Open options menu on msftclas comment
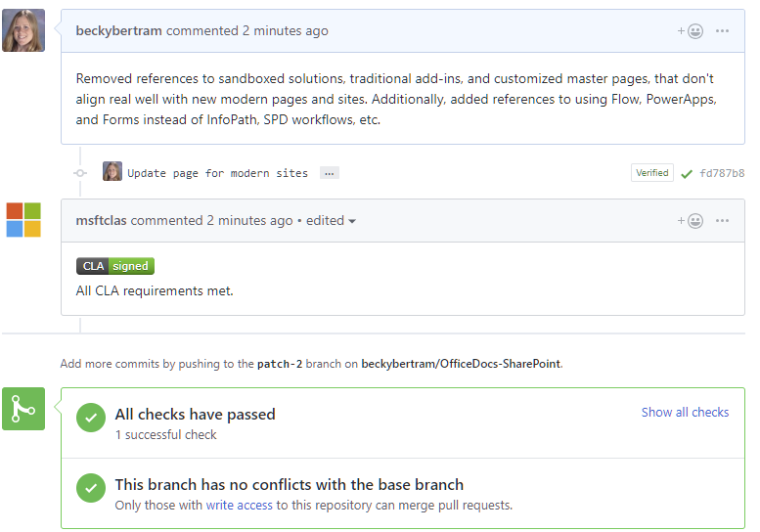This screenshot has height=532, width=760. point(722,221)
